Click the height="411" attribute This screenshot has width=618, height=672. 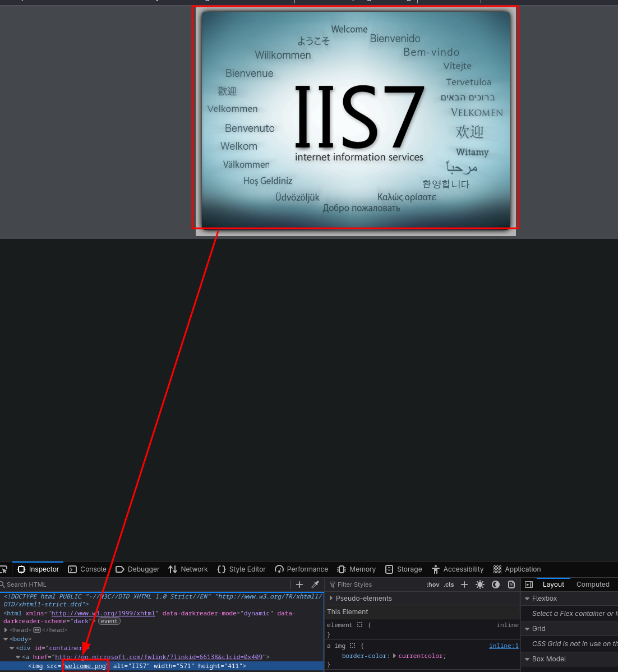point(220,666)
